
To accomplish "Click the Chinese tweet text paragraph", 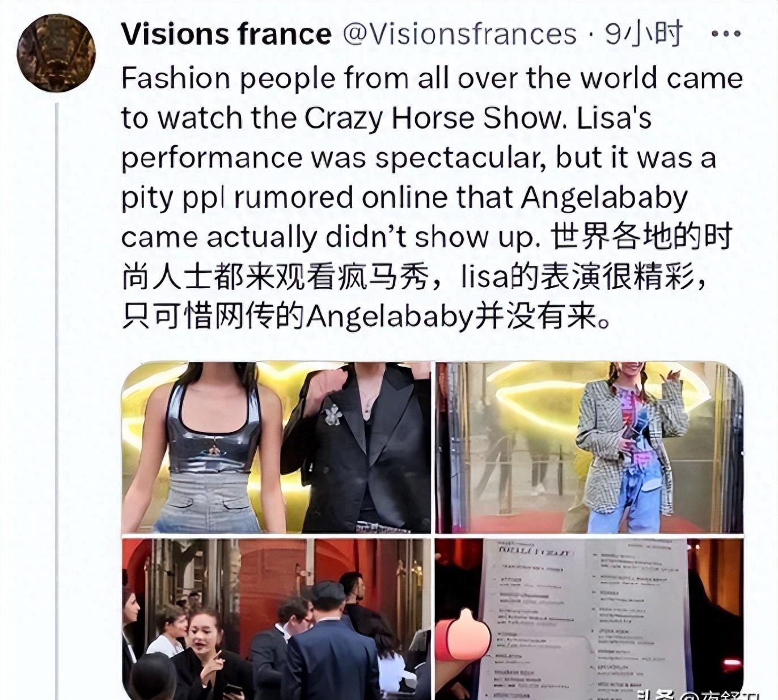I will click(426, 277).
